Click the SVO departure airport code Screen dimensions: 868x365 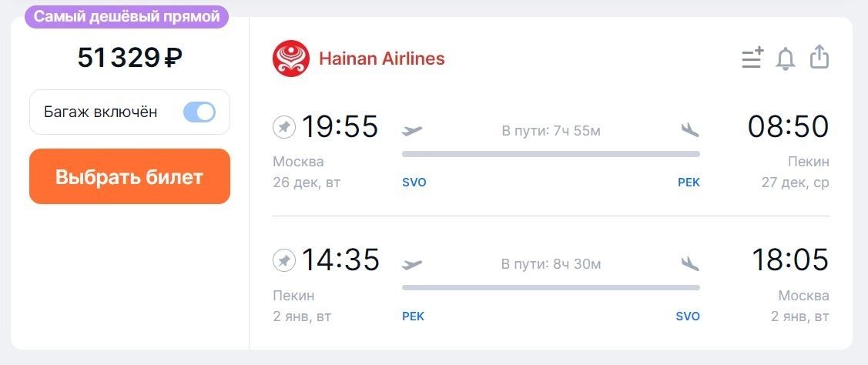pos(414,182)
